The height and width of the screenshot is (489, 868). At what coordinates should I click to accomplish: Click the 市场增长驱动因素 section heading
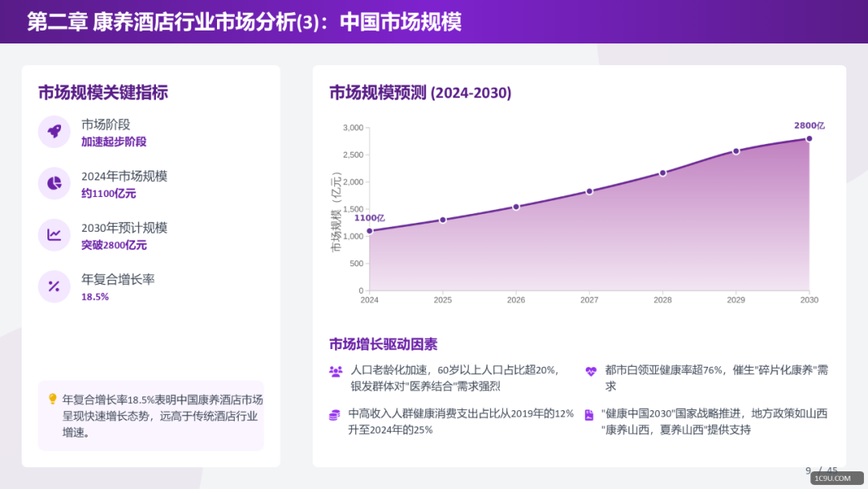[x=382, y=343]
